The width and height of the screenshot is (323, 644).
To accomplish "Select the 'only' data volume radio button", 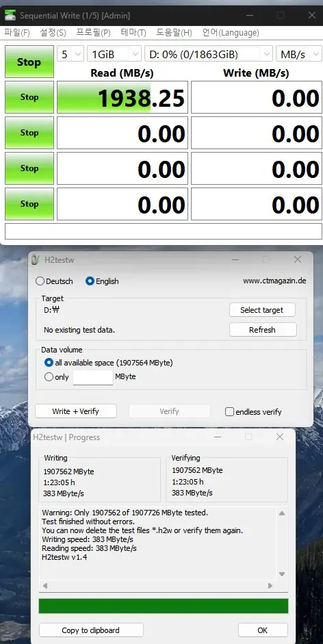I will [x=49, y=376].
